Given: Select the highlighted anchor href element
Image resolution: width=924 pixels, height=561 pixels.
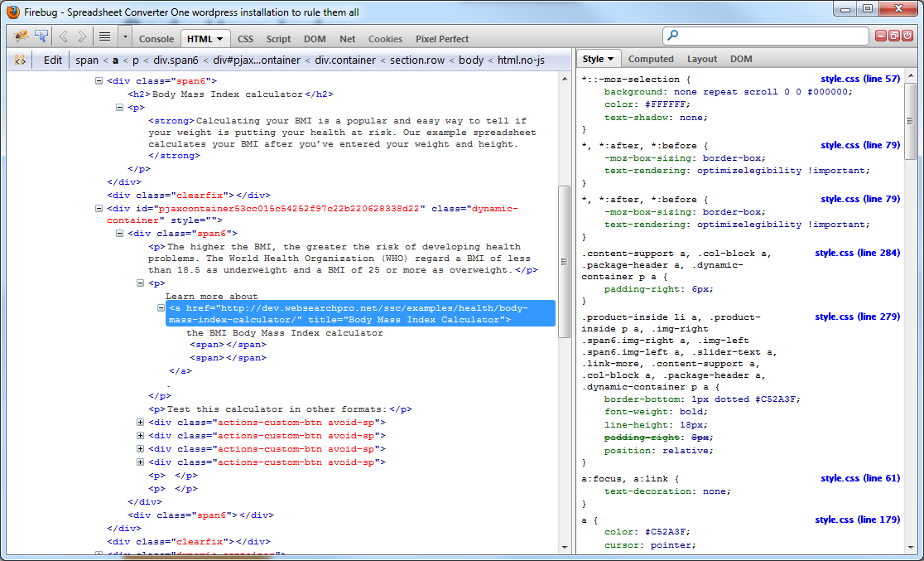Looking at the screenshot, I should pyautogui.click(x=361, y=313).
